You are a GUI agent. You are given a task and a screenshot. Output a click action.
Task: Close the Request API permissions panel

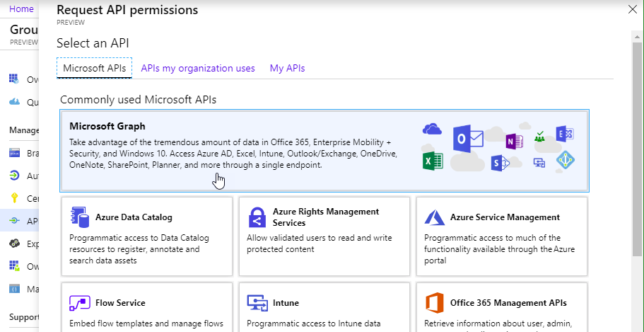(x=632, y=9)
